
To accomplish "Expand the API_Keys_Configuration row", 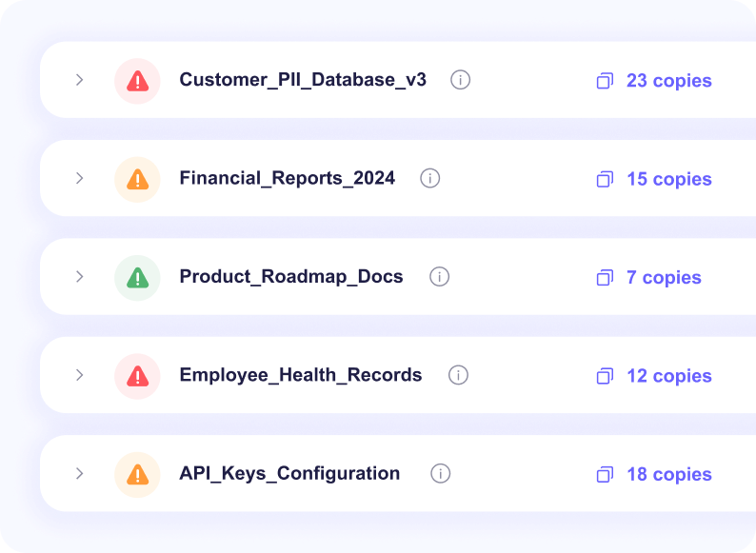I will pos(80,473).
